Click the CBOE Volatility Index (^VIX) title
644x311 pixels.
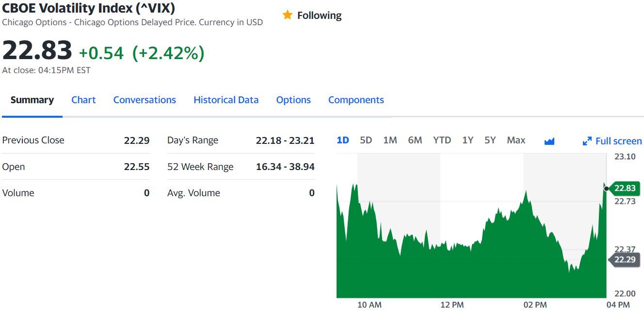click(x=89, y=8)
